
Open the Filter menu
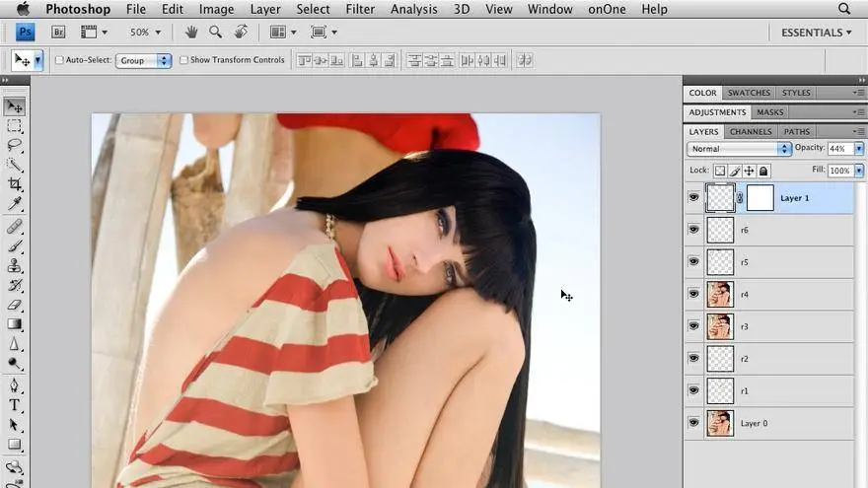click(360, 9)
